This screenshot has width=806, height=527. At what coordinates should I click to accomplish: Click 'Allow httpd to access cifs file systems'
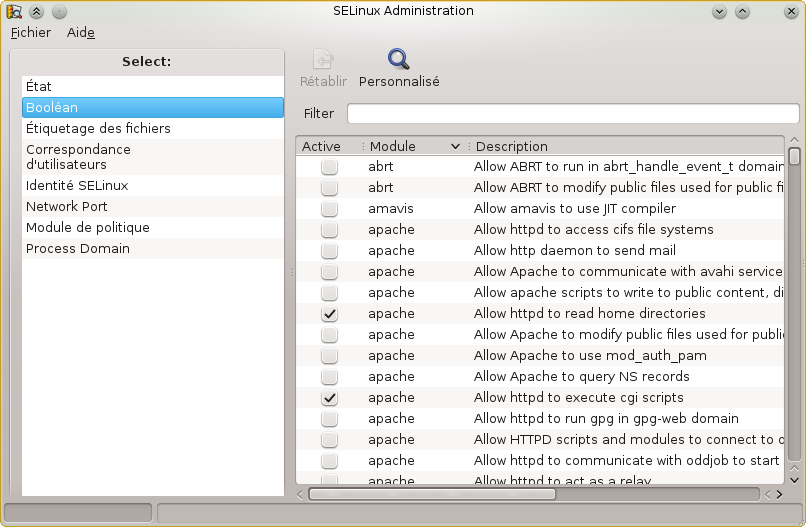click(x=594, y=230)
